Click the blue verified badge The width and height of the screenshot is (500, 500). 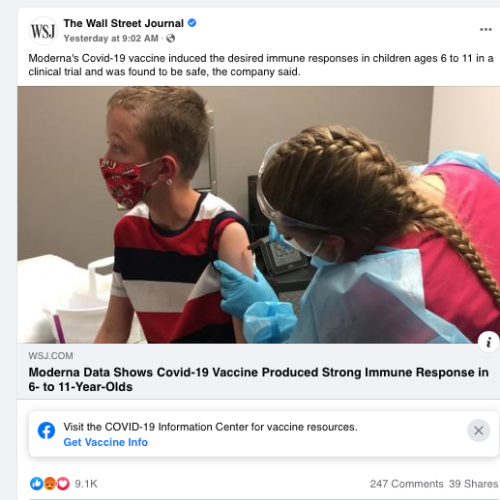pyautogui.click(x=192, y=23)
